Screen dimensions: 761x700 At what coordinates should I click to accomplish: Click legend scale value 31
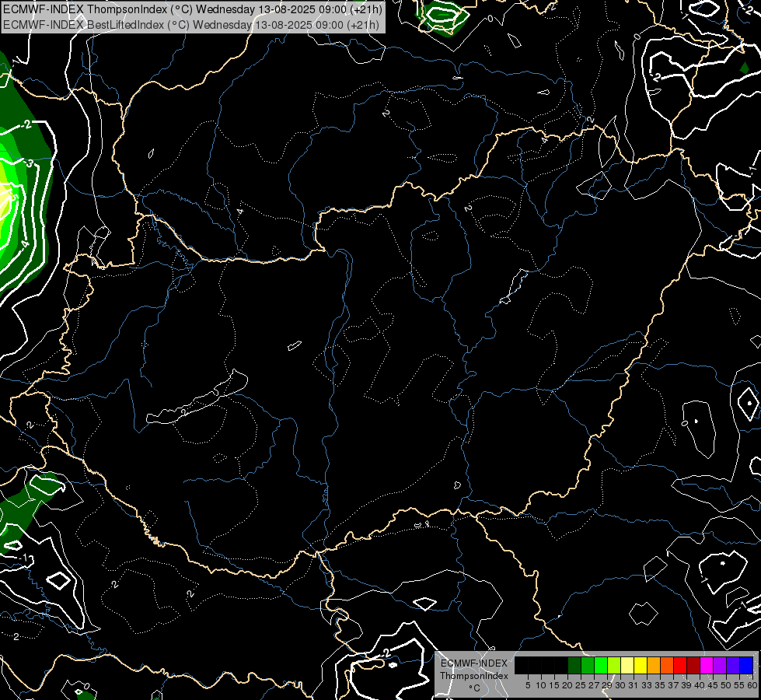pos(634,685)
